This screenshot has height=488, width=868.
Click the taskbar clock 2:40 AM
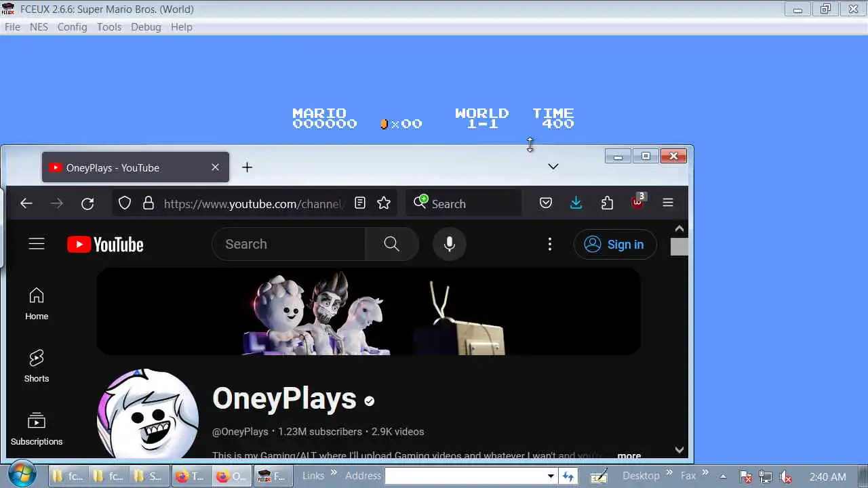(827, 476)
